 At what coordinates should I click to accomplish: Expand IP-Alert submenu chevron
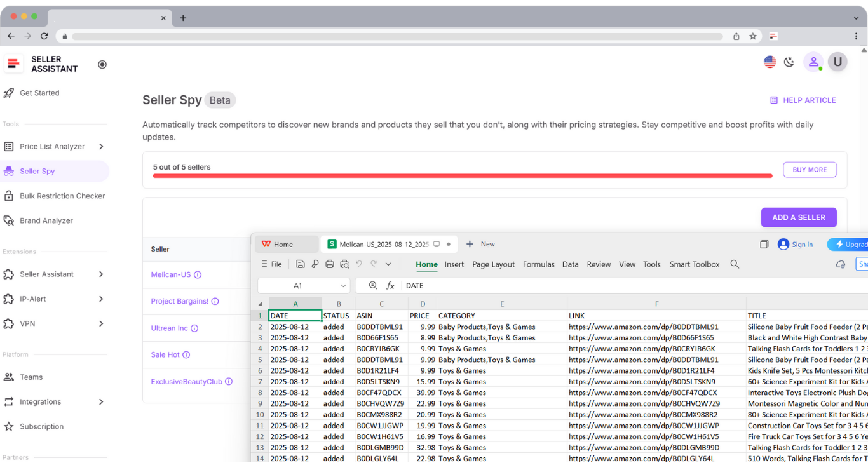pos(101,299)
